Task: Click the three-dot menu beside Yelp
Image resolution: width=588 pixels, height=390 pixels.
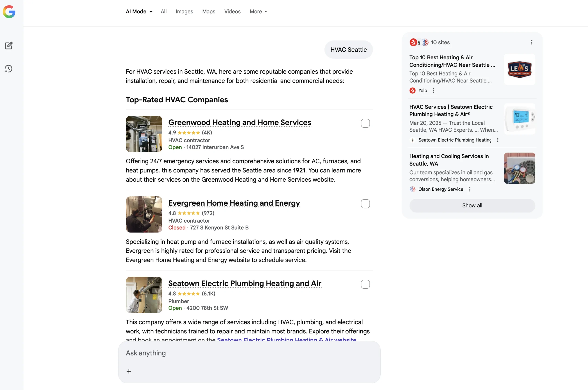Action: click(x=433, y=91)
